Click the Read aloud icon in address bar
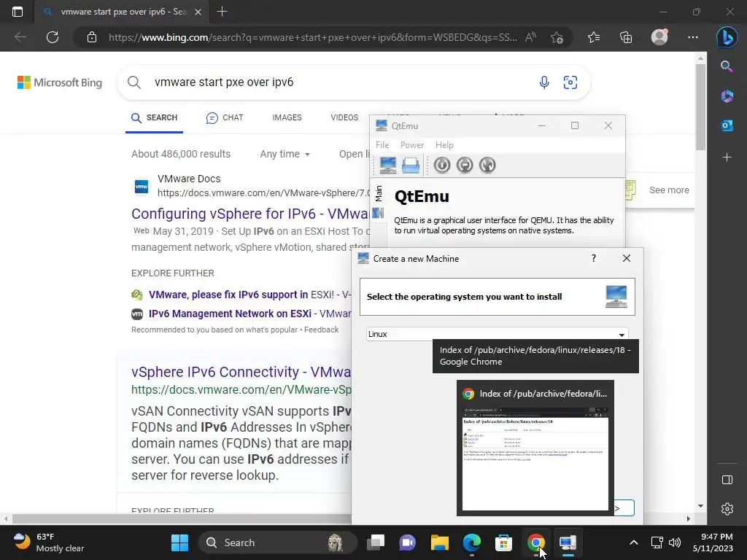 pos(530,37)
